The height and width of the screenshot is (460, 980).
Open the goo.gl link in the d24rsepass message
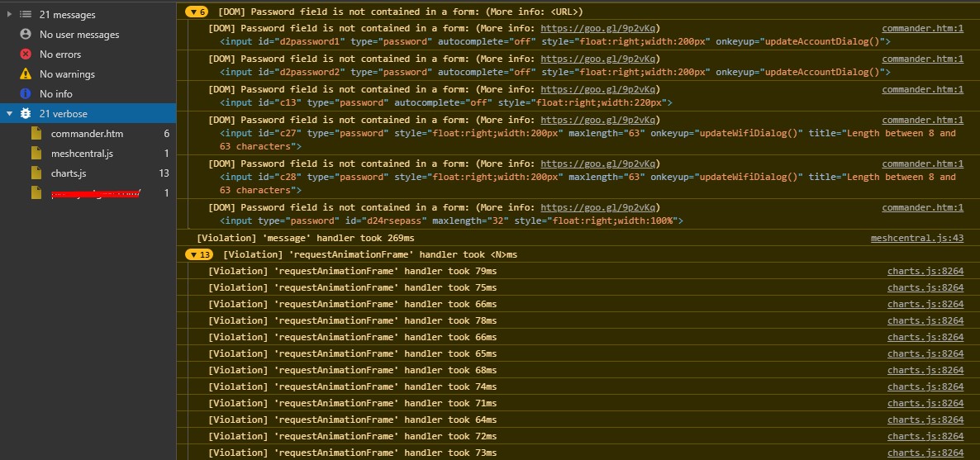click(599, 207)
